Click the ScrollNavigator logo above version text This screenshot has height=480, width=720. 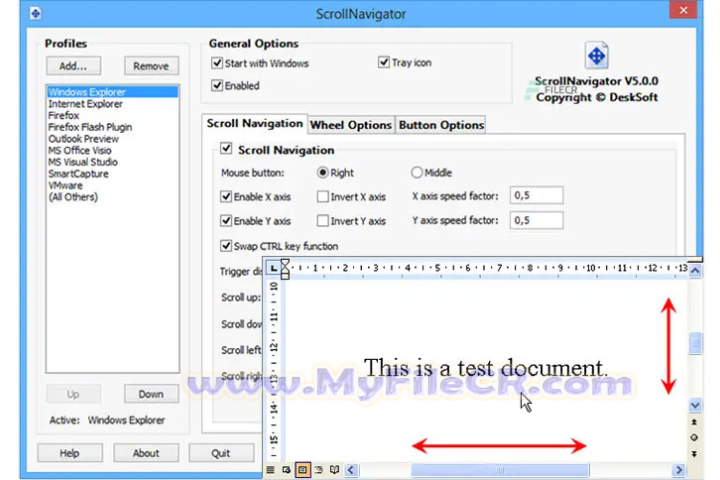596,56
